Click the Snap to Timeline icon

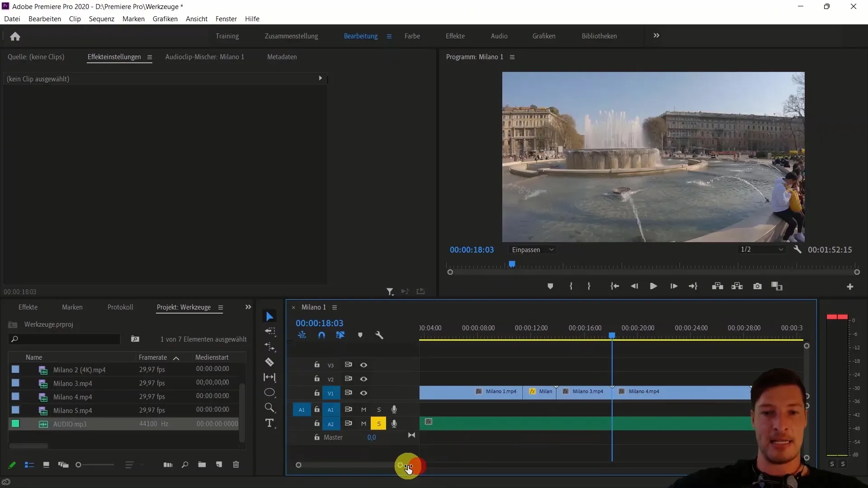[322, 335]
